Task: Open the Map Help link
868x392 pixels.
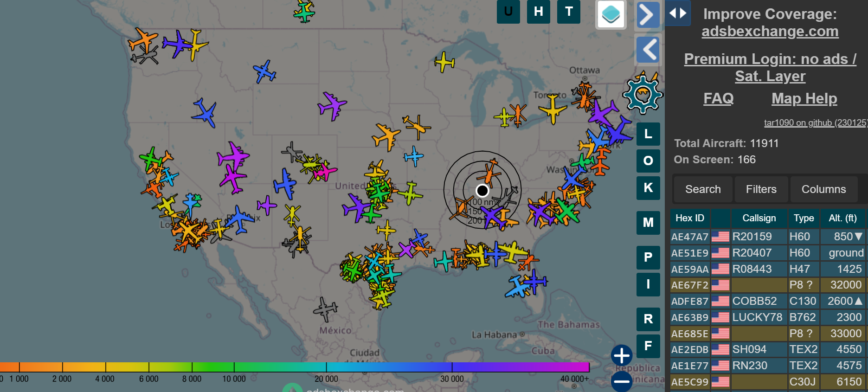Action: coord(804,98)
